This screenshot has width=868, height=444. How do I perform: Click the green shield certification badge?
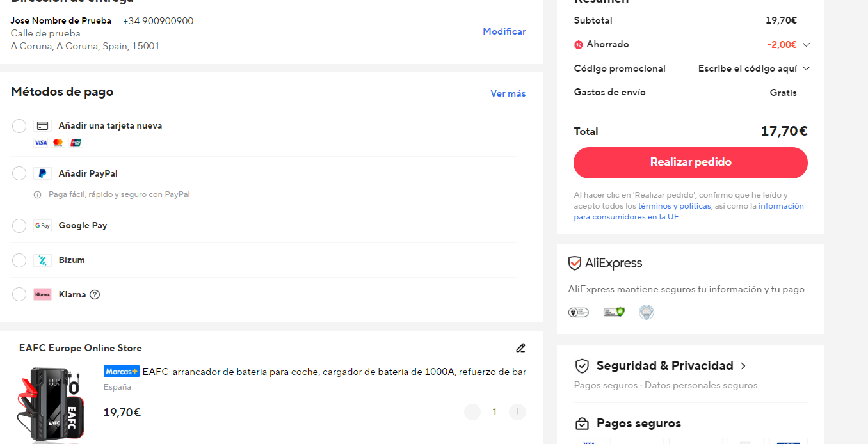(614, 312)
